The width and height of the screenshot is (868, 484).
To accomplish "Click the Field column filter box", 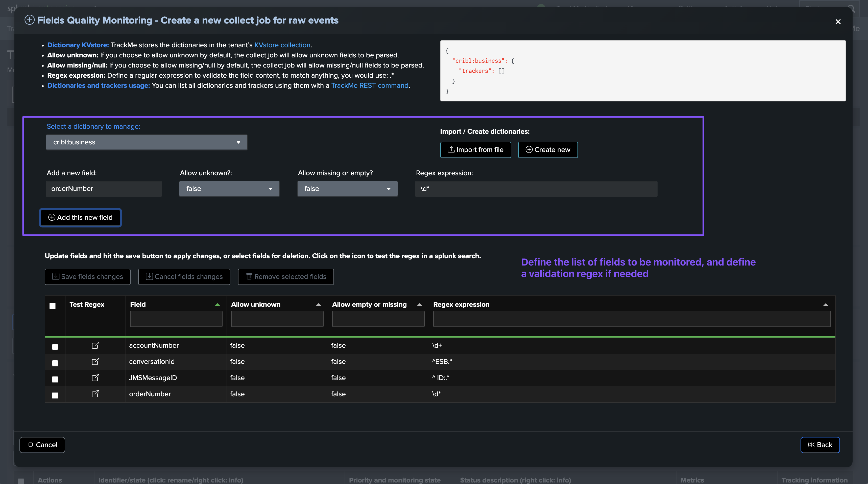I will coord(176,319).
